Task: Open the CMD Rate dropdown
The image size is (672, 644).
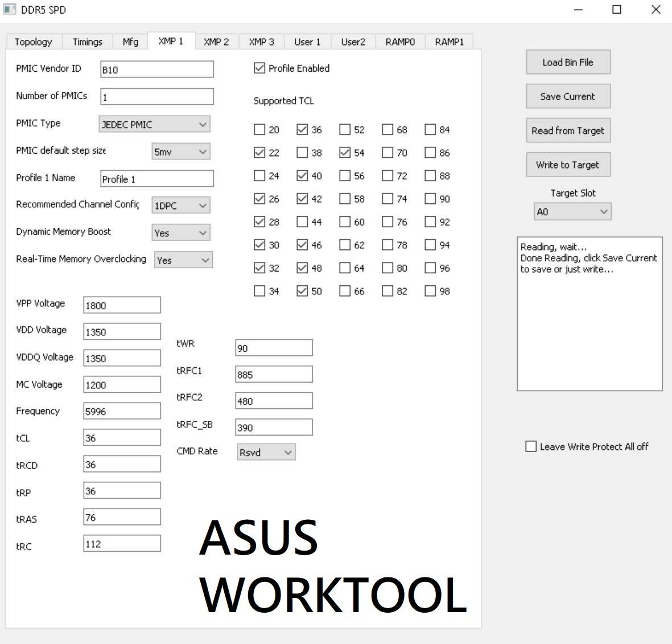Action: click(x=266, y=452)
